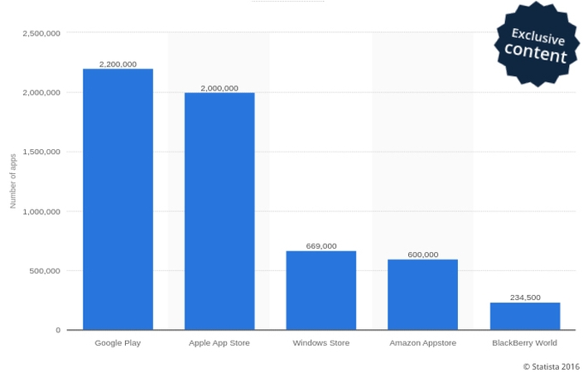Click the BlackBerry World axis label
The image size is (588, 373).
point(524,343)
